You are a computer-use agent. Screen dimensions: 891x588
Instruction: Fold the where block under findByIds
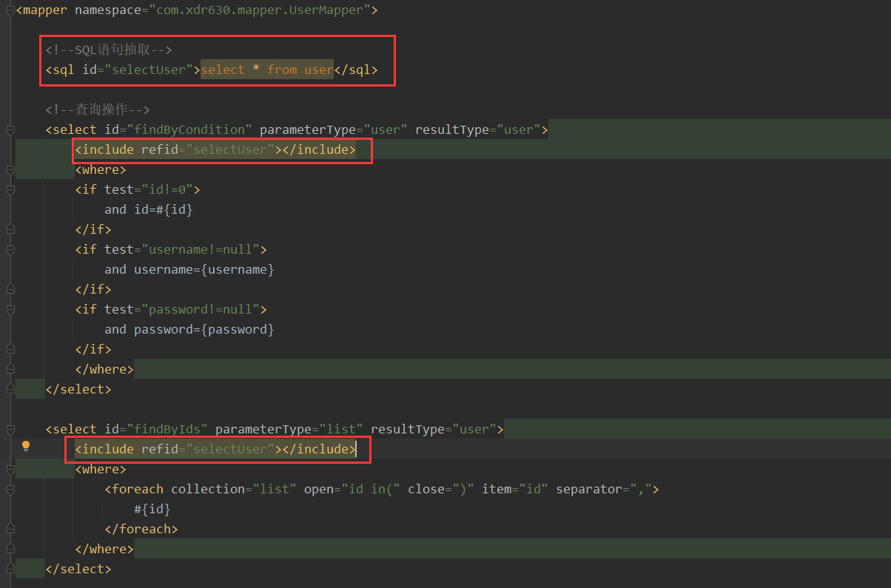click(10, 470)
